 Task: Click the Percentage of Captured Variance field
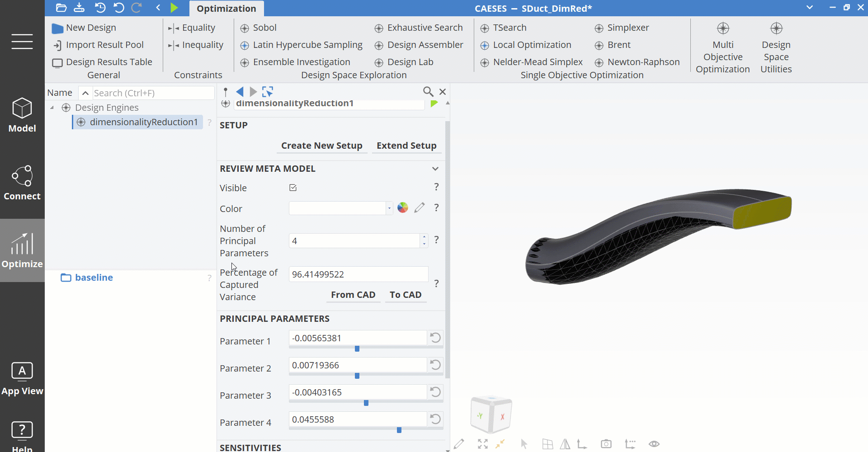(x=359, y=274)
